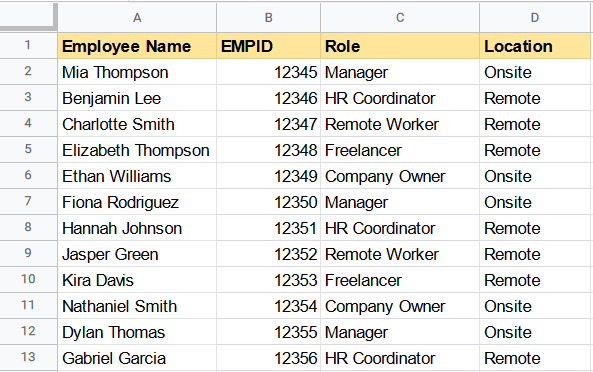Viewport: 593px width, 372px height.
Task: Select Kira Davis's Remote location cell
Action: coord(536,280)
